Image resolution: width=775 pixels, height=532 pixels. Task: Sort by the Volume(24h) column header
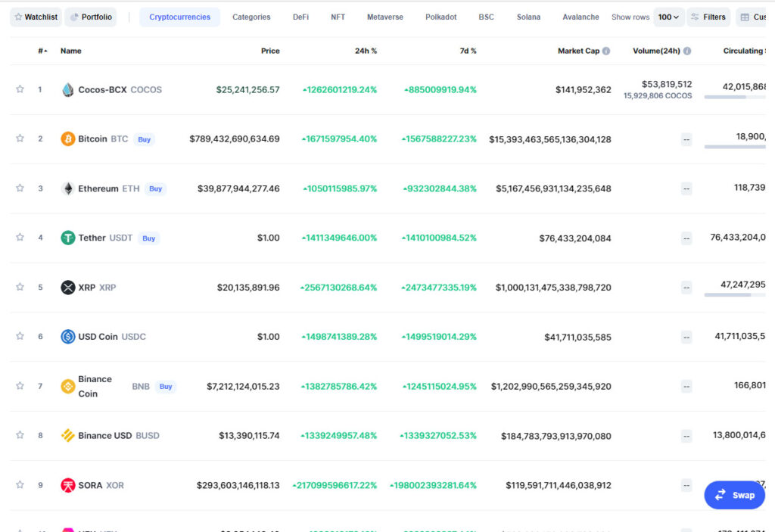656,51
